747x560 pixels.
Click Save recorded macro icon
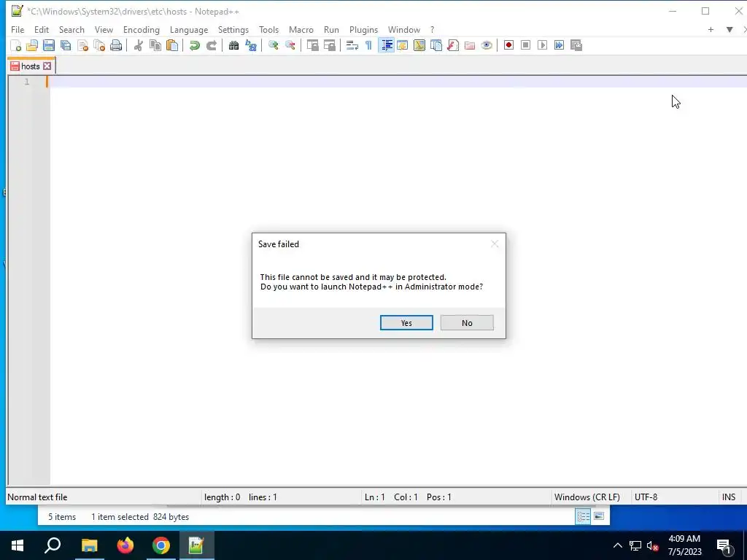click(x=576, y=45)
